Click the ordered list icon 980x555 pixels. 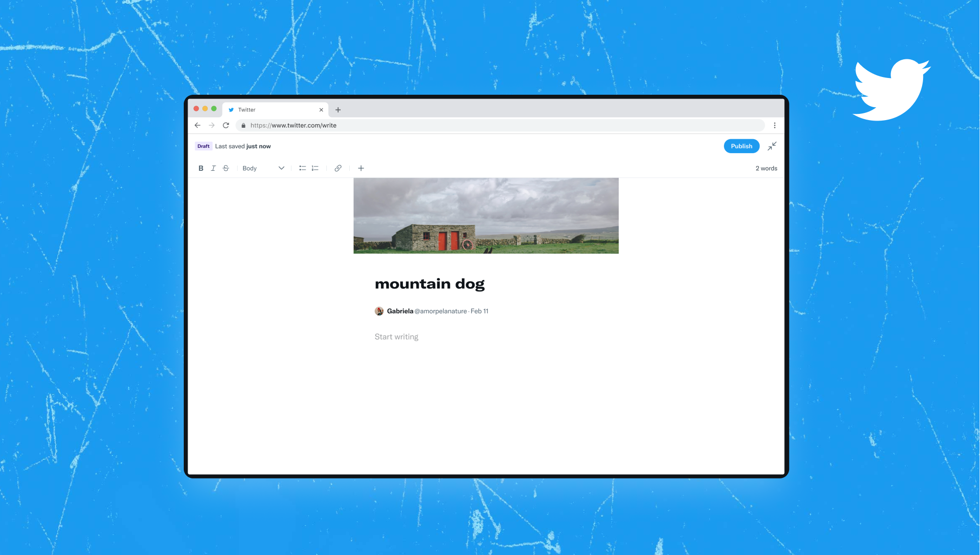point(314,168)
